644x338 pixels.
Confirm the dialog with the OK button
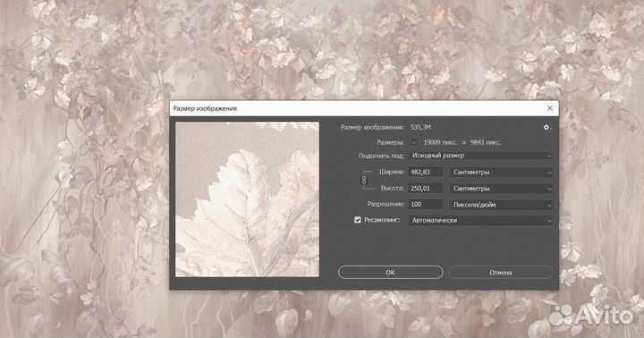[x=391, y=273]
